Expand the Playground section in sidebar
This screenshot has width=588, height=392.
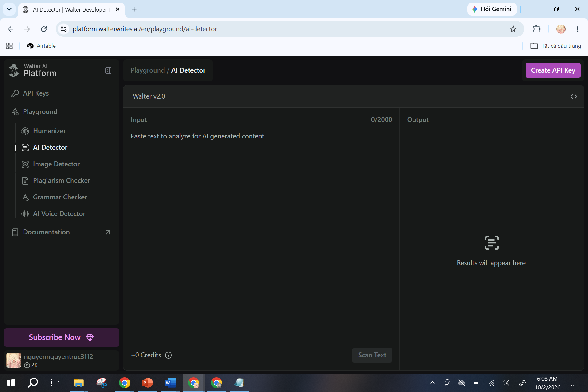pos(40,112)
